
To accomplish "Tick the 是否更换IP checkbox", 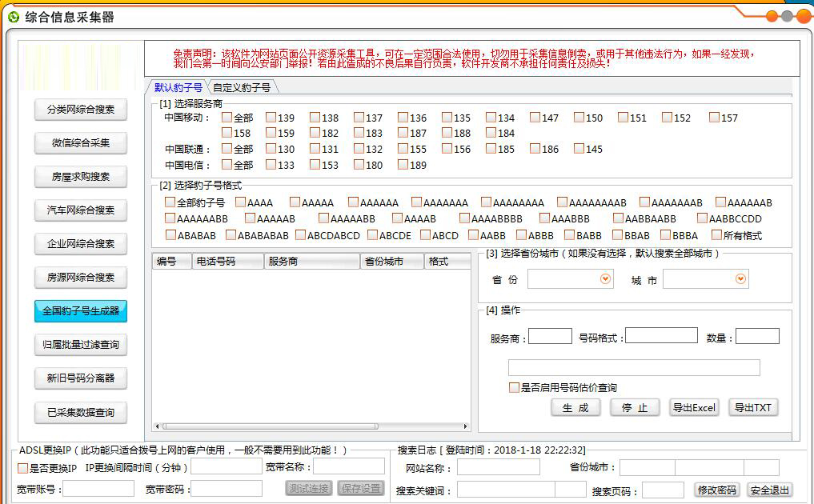I will [22, 468].
